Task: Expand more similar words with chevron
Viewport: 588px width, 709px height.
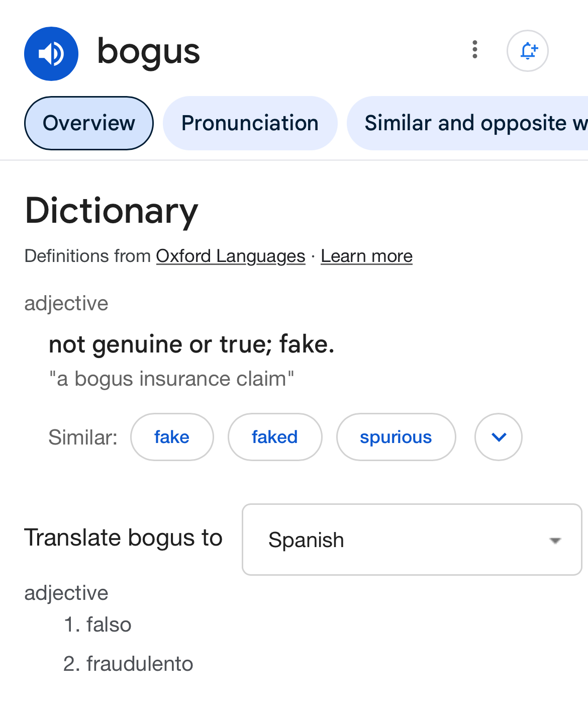Action: 499,437
